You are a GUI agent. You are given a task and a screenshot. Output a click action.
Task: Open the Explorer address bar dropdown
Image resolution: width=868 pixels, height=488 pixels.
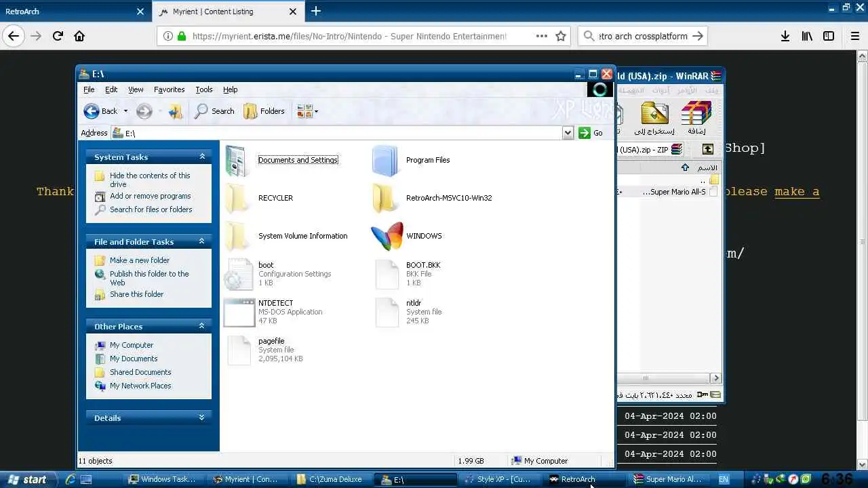[x=568, y=133]
